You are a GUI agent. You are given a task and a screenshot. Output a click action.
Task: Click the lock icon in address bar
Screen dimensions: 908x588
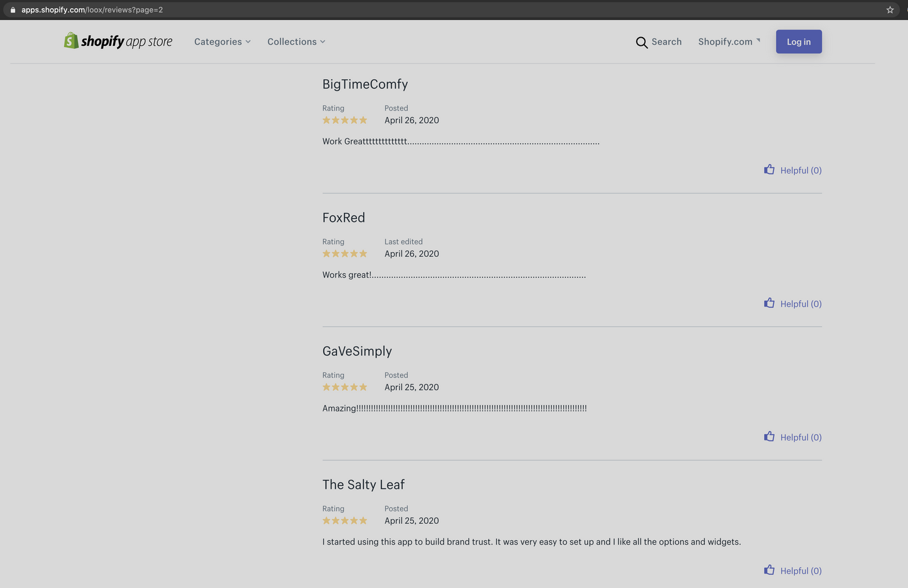pyautogui.click(x=13, y=10)
